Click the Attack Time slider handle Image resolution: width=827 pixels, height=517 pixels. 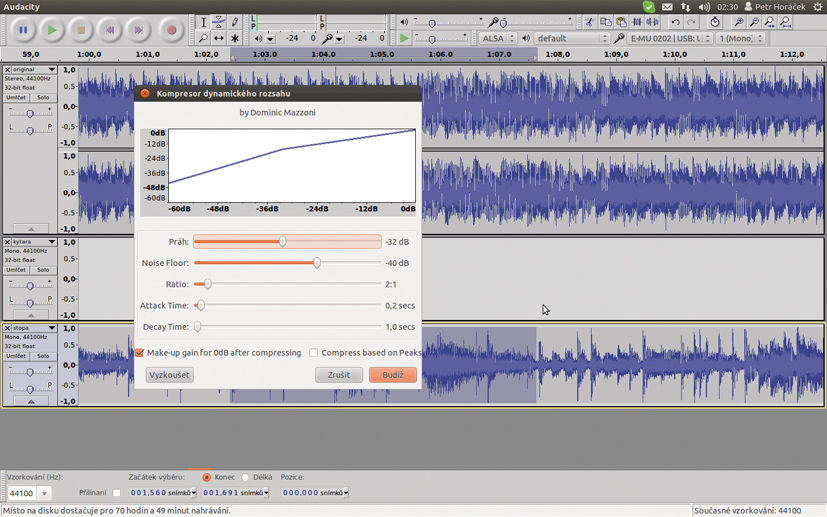click(200, 305)
